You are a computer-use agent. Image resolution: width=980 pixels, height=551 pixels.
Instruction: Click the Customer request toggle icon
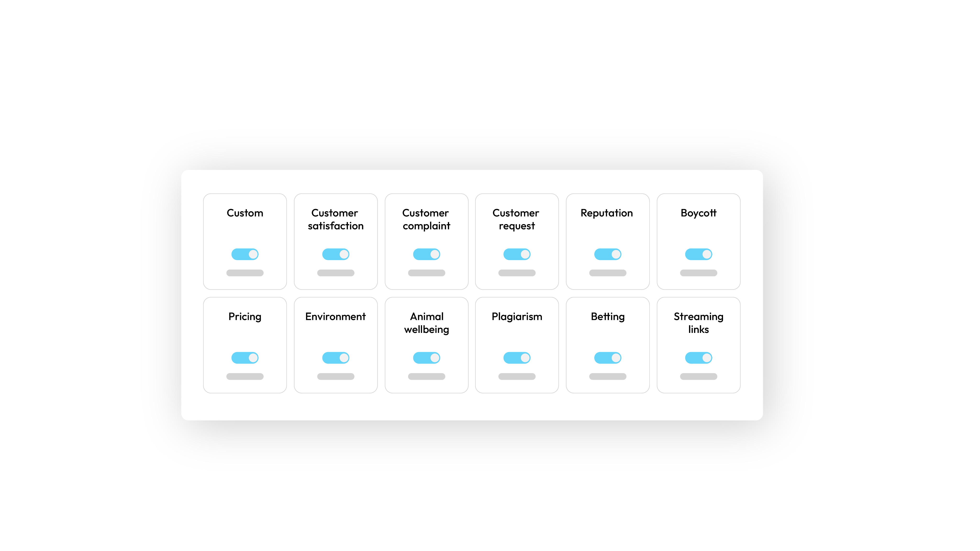coord(517,254)
